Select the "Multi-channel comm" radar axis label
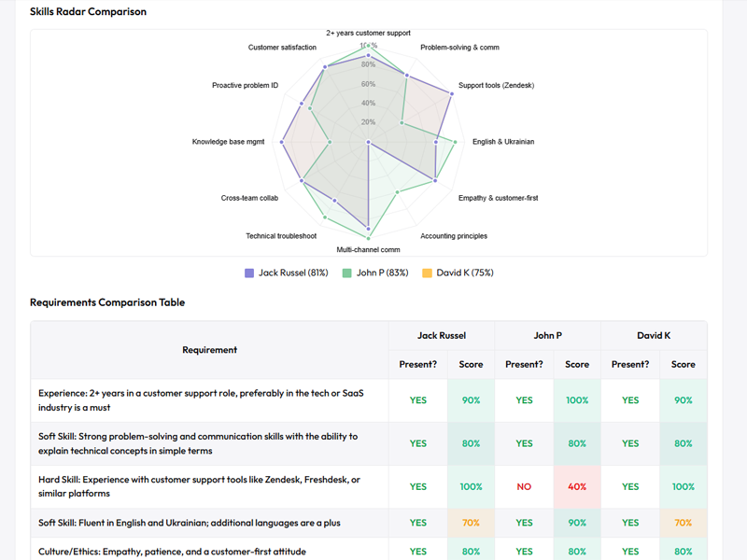The height and width of the screenshot is (560, 747). 368,249
